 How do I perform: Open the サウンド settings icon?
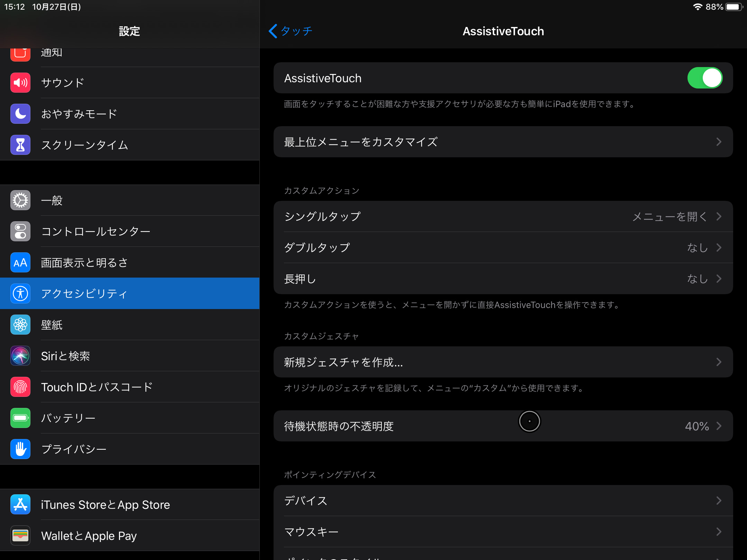[20, 82]
